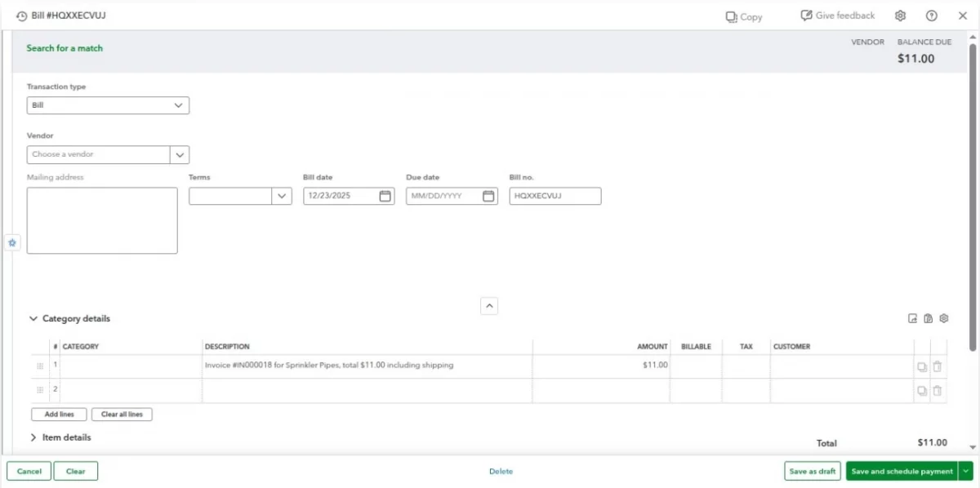980x488 pixels.
Task: Open Save and schedule payment arrow menu
Action: [966, 471]
